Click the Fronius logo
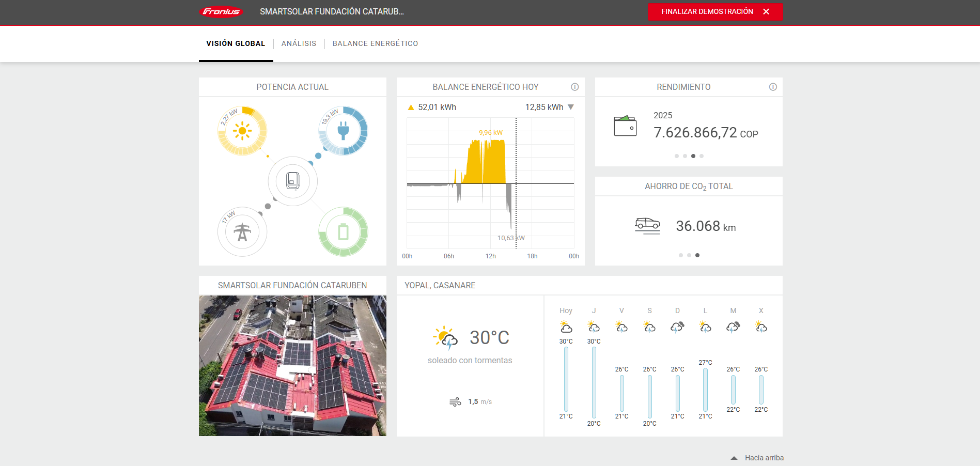 221,12
